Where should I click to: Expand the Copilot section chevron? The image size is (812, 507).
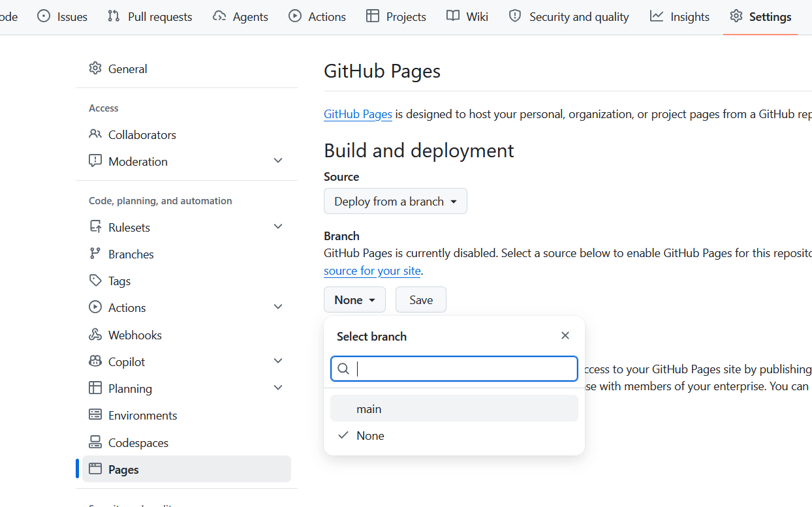(278, 361)
